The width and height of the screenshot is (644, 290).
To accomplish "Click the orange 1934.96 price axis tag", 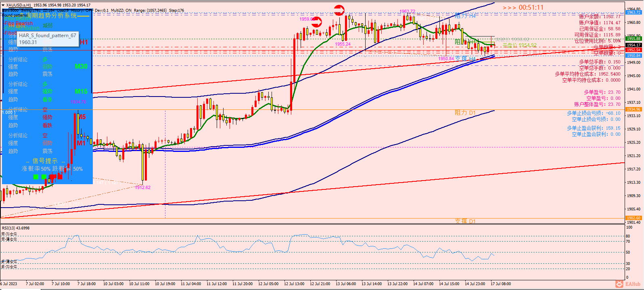I will click(x=634, y=109).
